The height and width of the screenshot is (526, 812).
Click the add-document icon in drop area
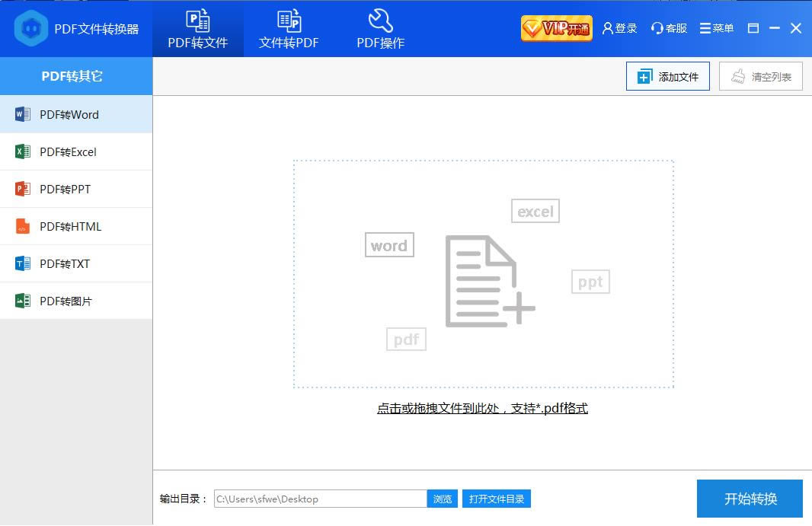(x=489, y=281)
